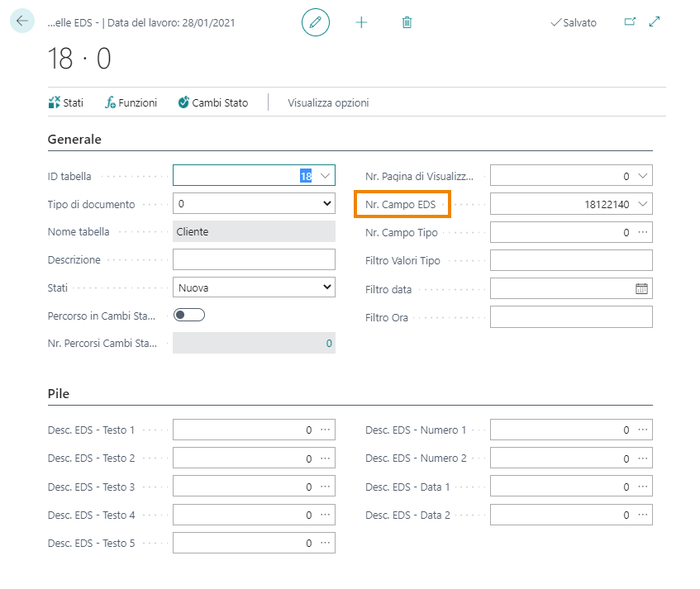Toggle the Percorso in Cambi Stato switch
This screenshot has height=589, width=700.
coord(189,315)
